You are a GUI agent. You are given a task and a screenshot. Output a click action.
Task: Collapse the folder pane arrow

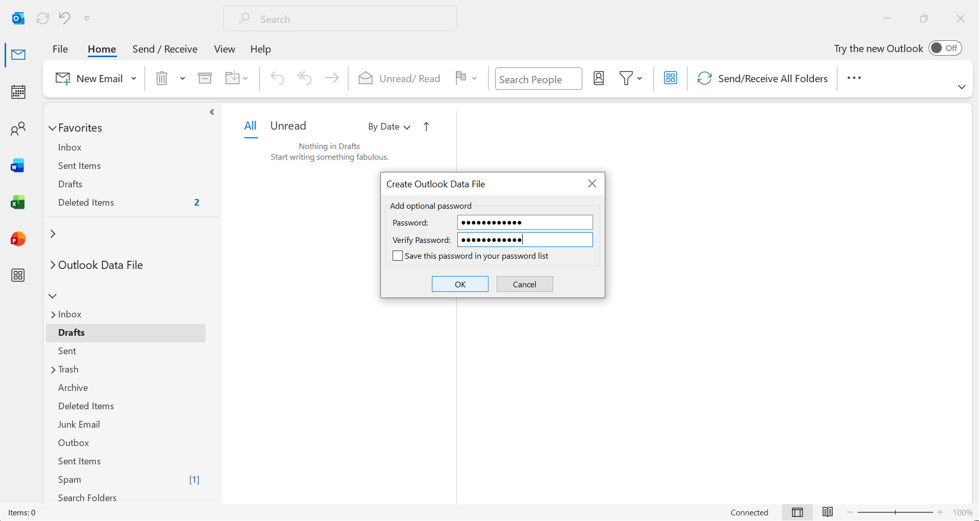point(212,112)
